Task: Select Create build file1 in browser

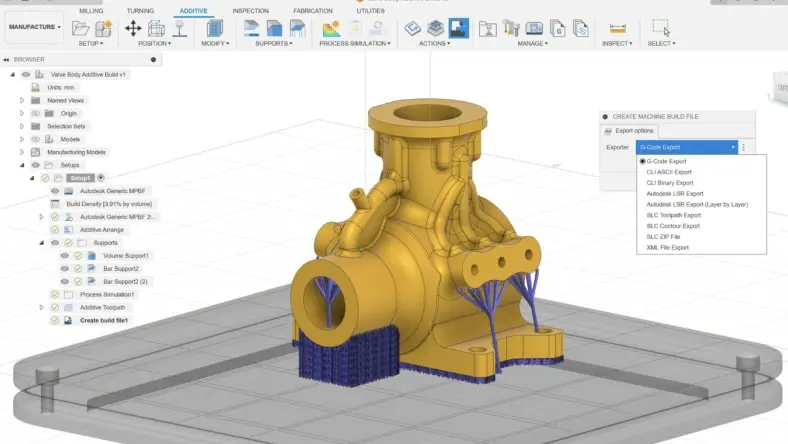Action: 104,320
